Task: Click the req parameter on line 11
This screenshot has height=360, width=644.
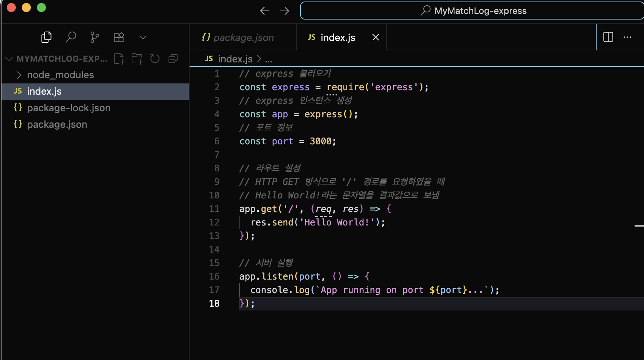Action: click(x=324, y=209)
